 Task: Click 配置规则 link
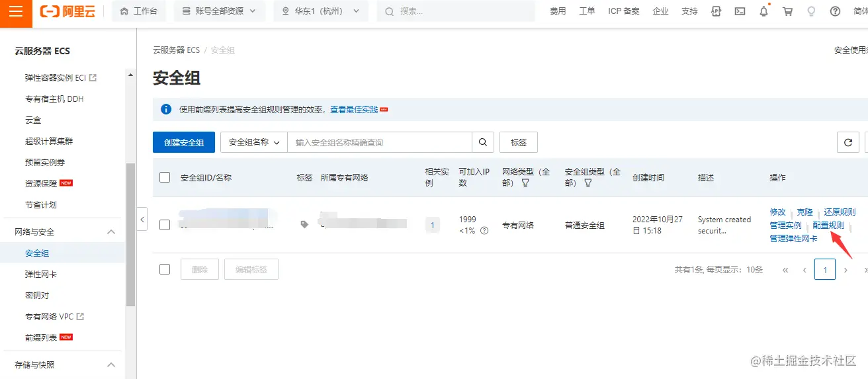pyautogui.click(x=828, y=226)
